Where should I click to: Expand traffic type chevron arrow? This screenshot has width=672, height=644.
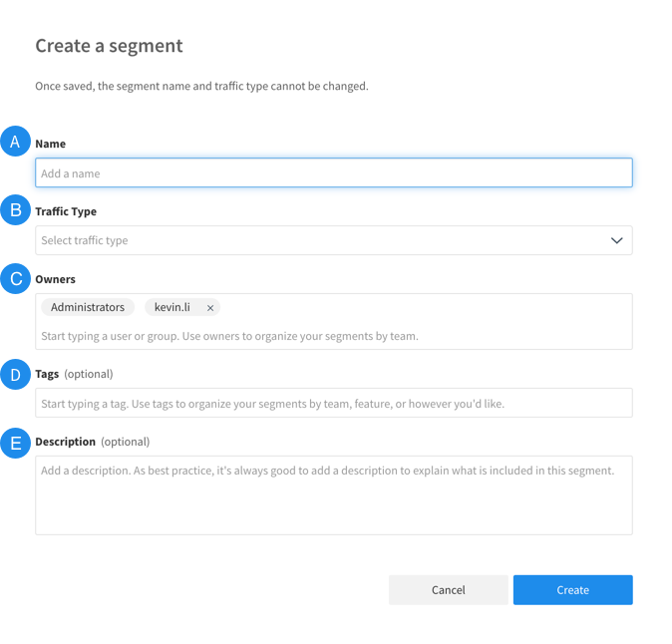tap(616, 240)
